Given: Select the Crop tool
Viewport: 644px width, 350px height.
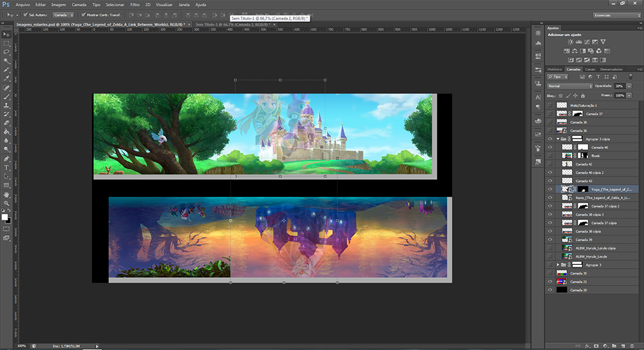Looking at the screenshot, I should [6, 70].
